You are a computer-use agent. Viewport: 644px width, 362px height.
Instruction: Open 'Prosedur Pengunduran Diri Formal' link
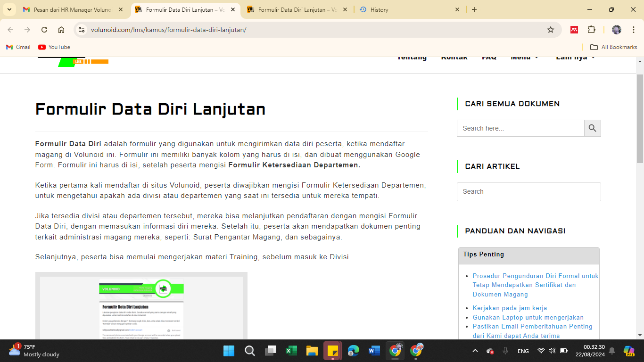pos(536,285)
